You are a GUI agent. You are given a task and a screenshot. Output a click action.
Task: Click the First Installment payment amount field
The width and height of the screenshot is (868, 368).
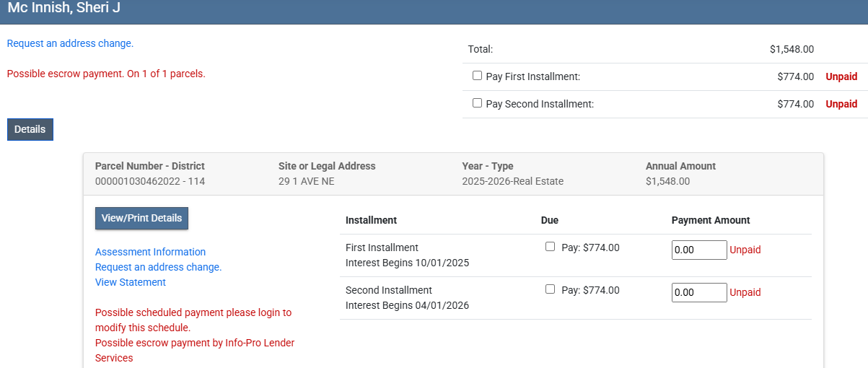[698, 250]
